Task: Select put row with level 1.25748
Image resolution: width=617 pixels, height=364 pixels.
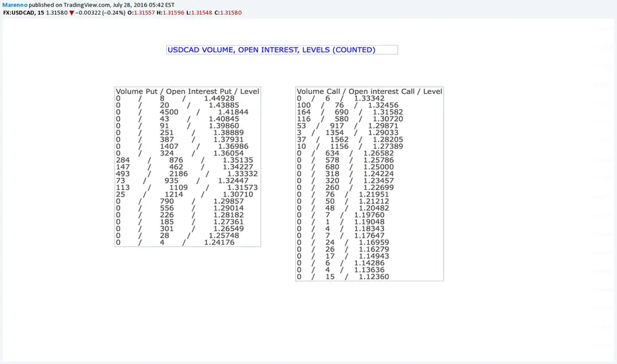Action: [177, 236]
